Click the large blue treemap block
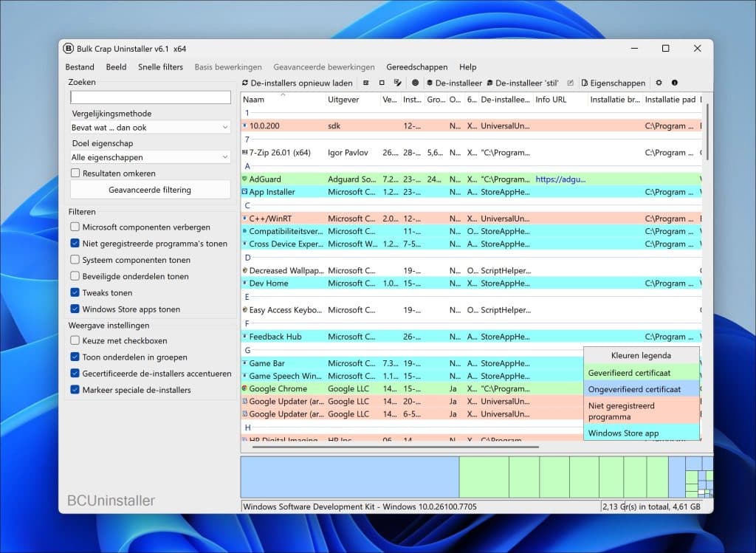756x553 pixels. pos(349,477)
